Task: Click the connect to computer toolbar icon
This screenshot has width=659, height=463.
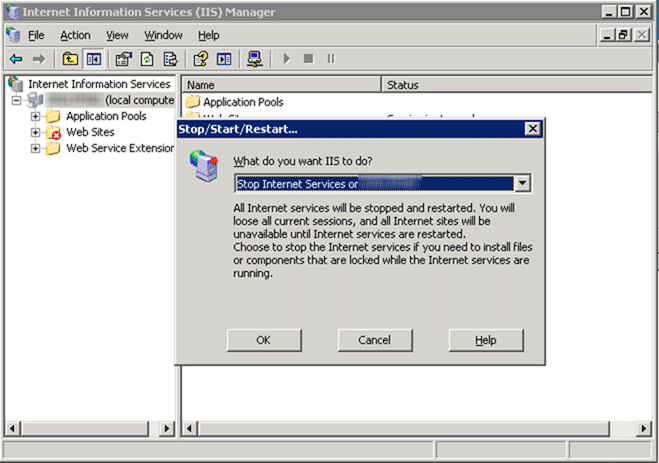Action: coord(255,59)
